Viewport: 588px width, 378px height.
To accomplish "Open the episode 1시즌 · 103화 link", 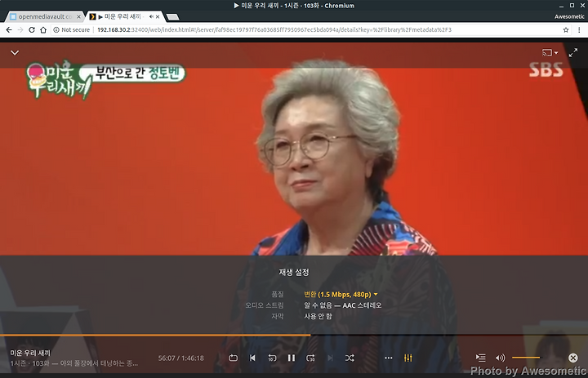I will click(x=29, y=363).
